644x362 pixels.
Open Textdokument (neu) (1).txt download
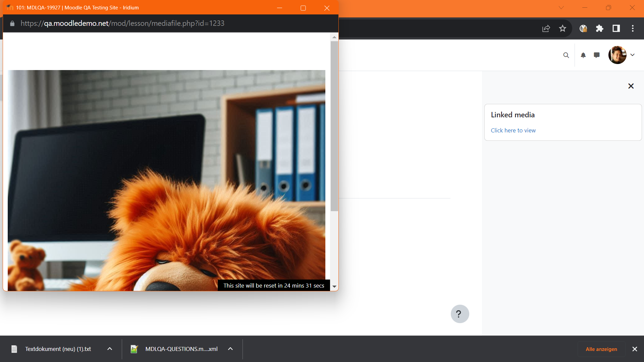pyautogui.click(x=58, y=349)
